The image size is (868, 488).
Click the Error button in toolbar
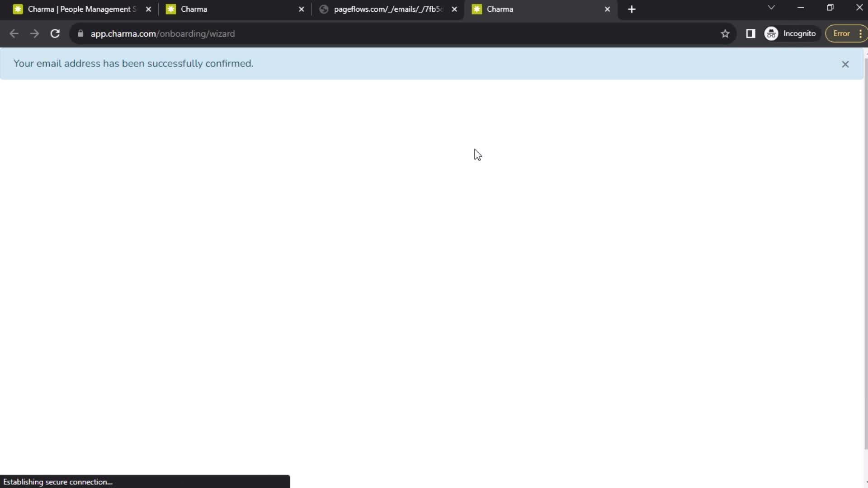click(x=841, y=33)
